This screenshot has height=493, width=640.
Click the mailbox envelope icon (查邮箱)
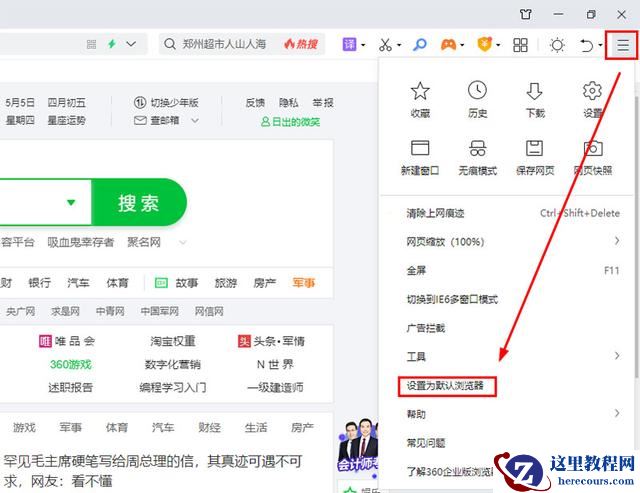[x=140, y=120]
